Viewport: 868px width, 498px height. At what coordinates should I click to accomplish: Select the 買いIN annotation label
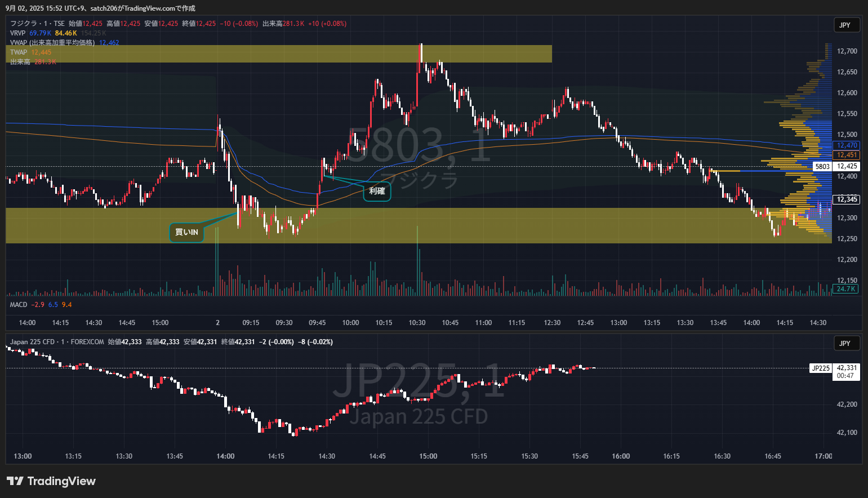(x=186, y=232)
